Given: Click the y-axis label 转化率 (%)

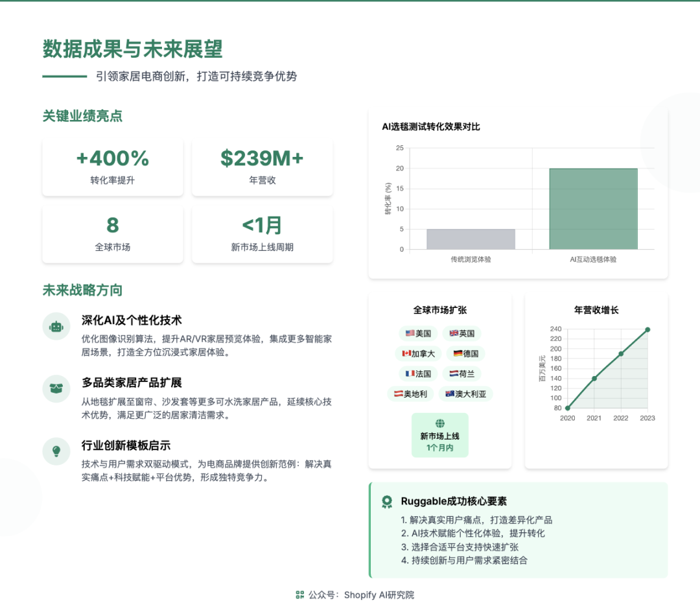Looking at the screenshot, I should pyautogui.click(x=388, y=199).
